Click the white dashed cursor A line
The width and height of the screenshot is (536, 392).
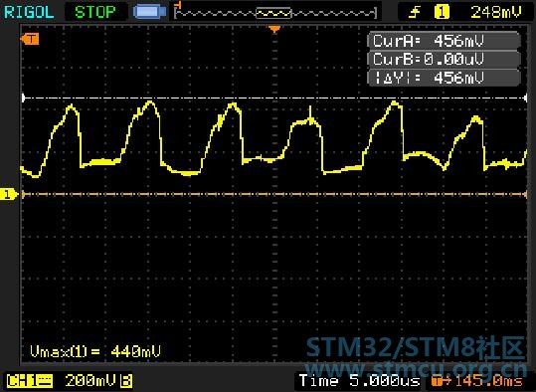(x=274, y=98)
